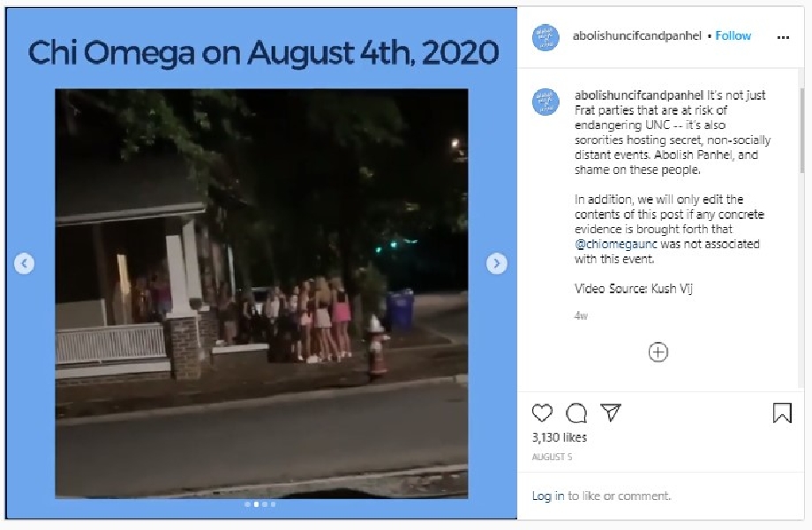Save post using the bookmark icon

782,413
